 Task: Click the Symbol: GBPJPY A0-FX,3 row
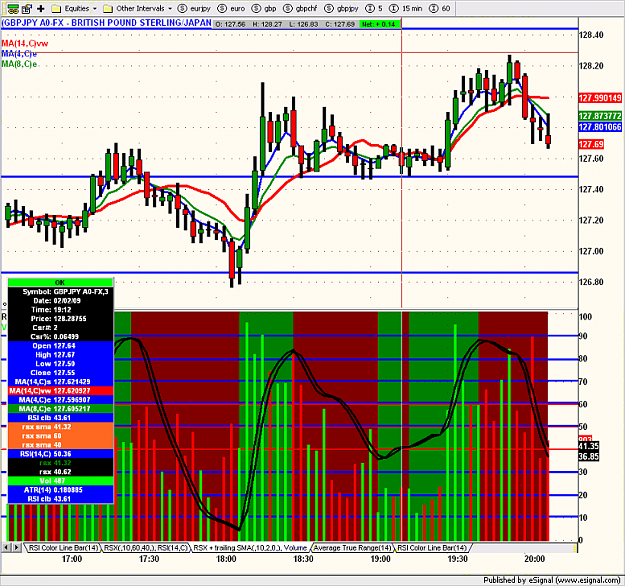pos(61,292)
